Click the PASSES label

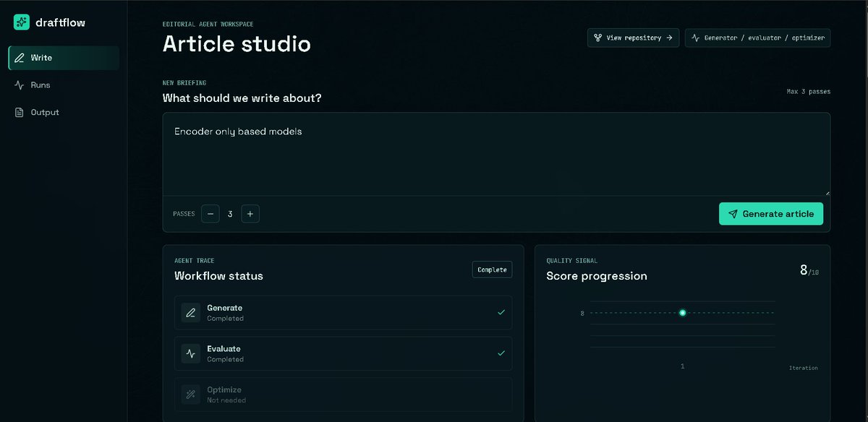184,214
